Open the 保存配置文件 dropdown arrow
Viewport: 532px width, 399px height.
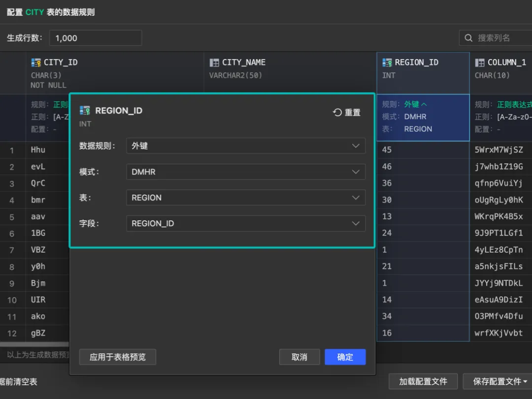pos(525,381)
